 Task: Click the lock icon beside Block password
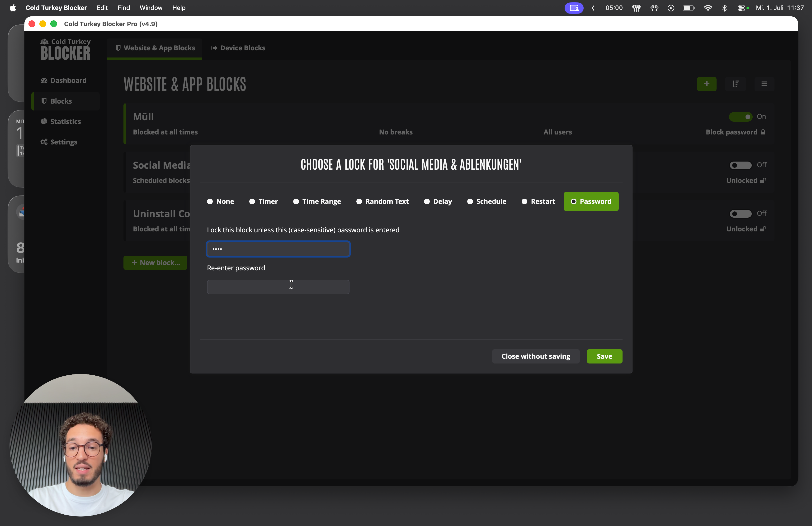pyautogui.click(x=763, y=132)
